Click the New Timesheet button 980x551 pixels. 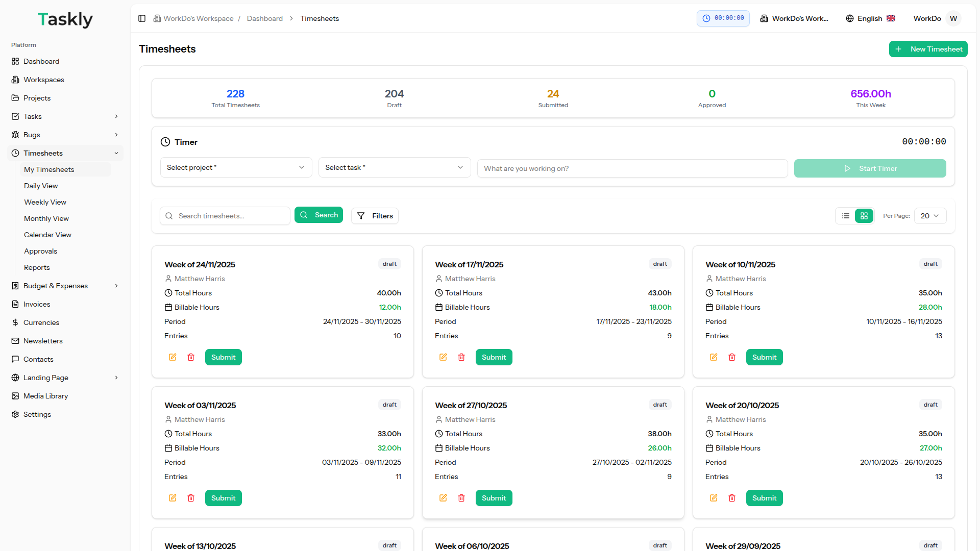pyautogui.click(x=928, y=49)
